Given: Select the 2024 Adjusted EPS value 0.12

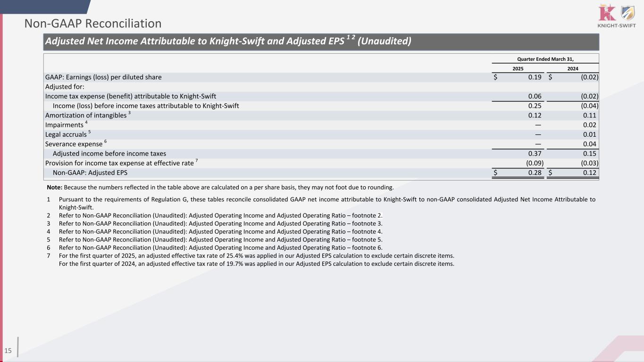Looking at the screenshot, I should [x=589, y=173].
